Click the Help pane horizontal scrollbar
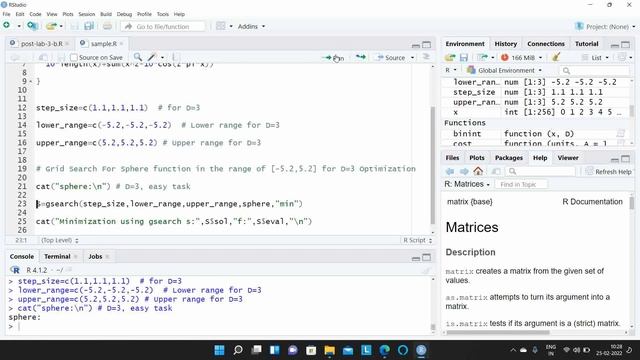This screenshot has height=360, width=640. click(497, 332)
